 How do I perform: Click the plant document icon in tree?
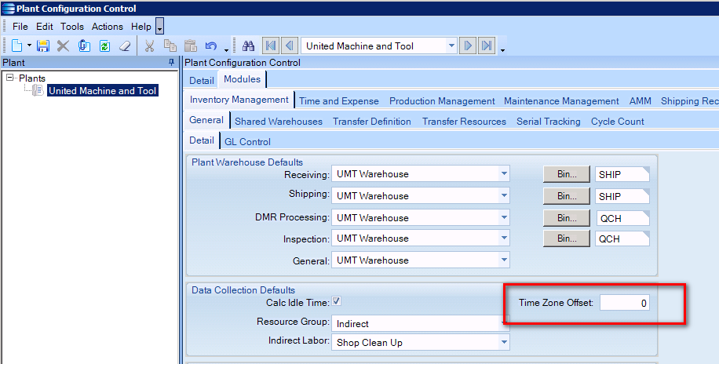click(x=38, y=90)
